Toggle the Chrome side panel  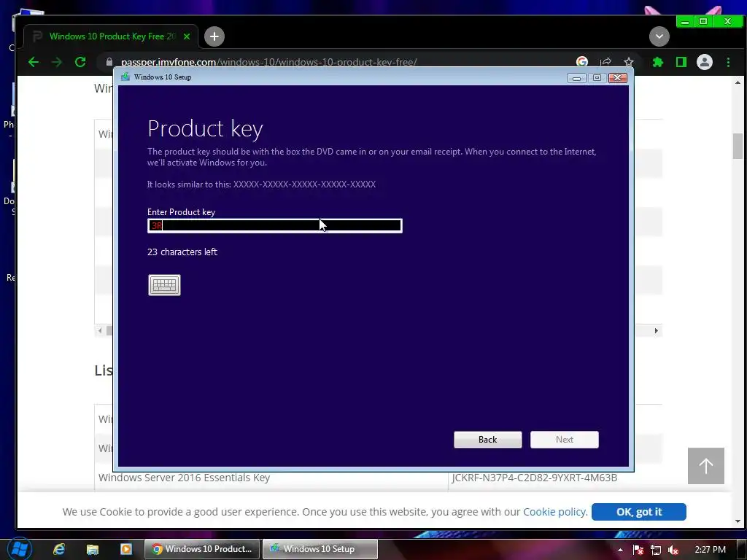click(681, 62)
